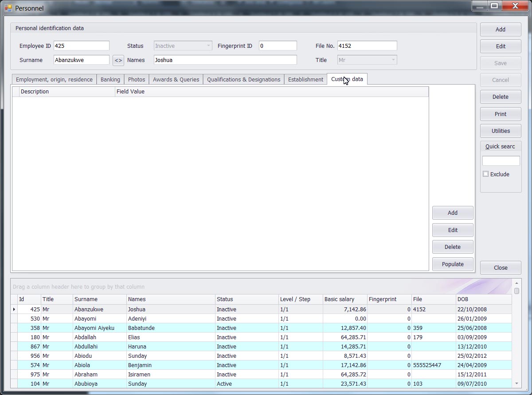Click the Basic salary column header
The height and width of the screenshot is (395, 532).
[344, 299]
